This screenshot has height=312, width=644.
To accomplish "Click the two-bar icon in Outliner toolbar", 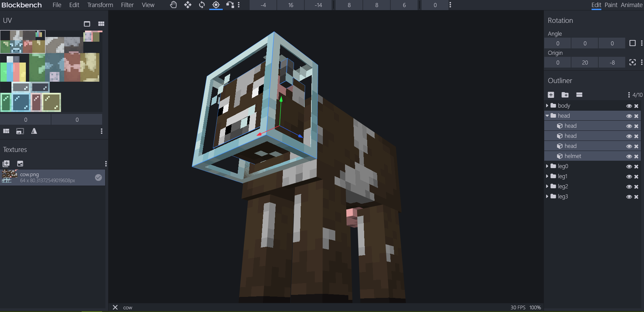I will tap(579, 95).
